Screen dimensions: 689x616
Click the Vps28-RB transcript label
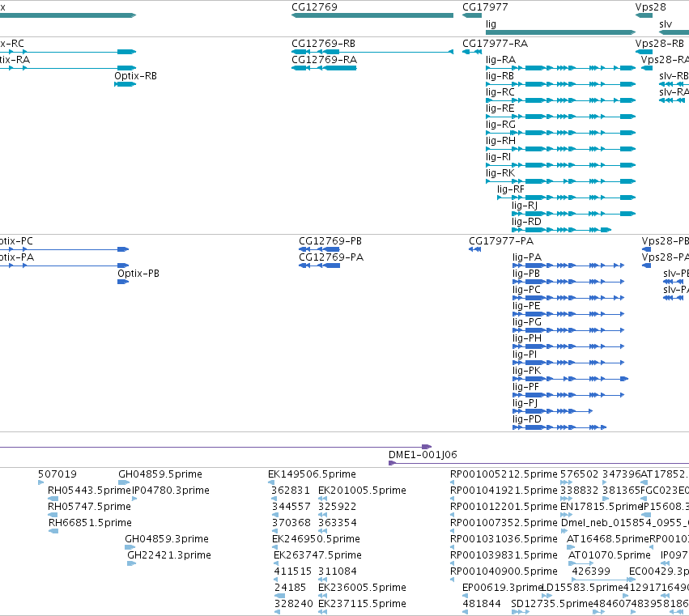coord(660,44)
